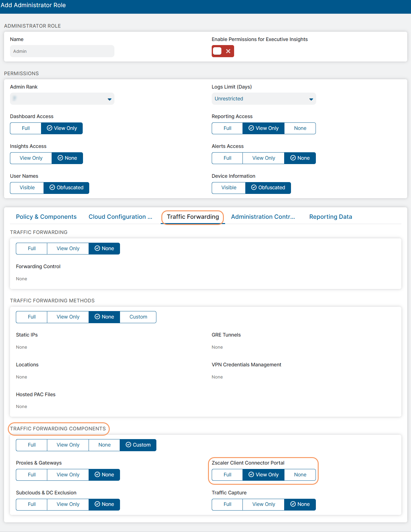
Task: Open the Reporting Data tab
Action: [330, 217]
